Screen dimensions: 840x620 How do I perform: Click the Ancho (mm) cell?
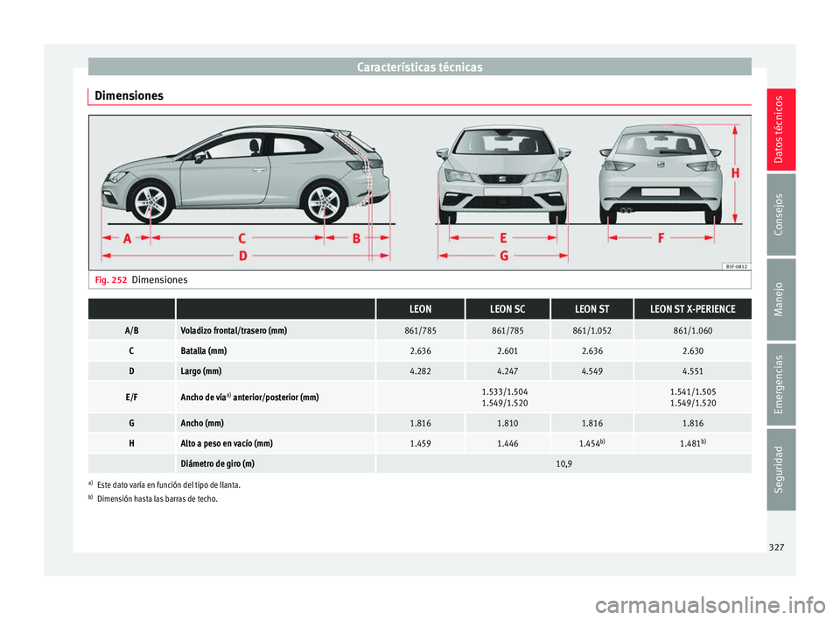(276, 423)
